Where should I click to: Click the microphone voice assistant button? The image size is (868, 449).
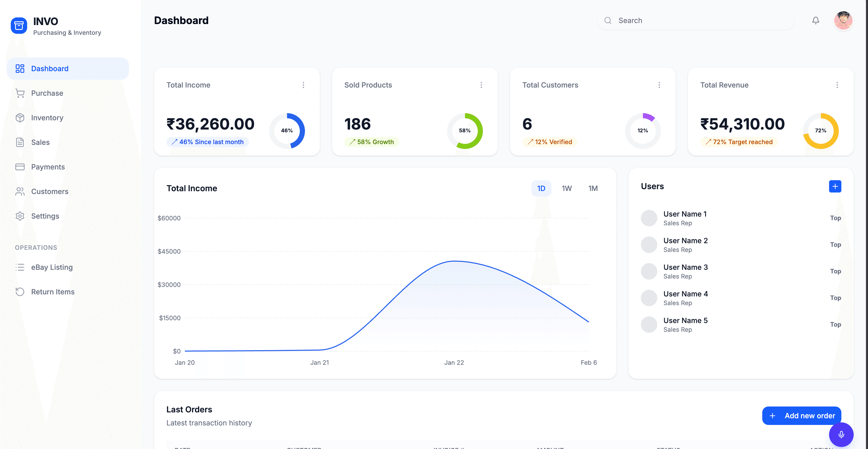point(841,434)
